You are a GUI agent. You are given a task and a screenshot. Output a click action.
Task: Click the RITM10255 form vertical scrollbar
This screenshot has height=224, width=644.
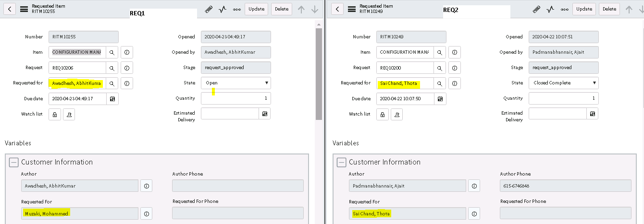point(319,74)
